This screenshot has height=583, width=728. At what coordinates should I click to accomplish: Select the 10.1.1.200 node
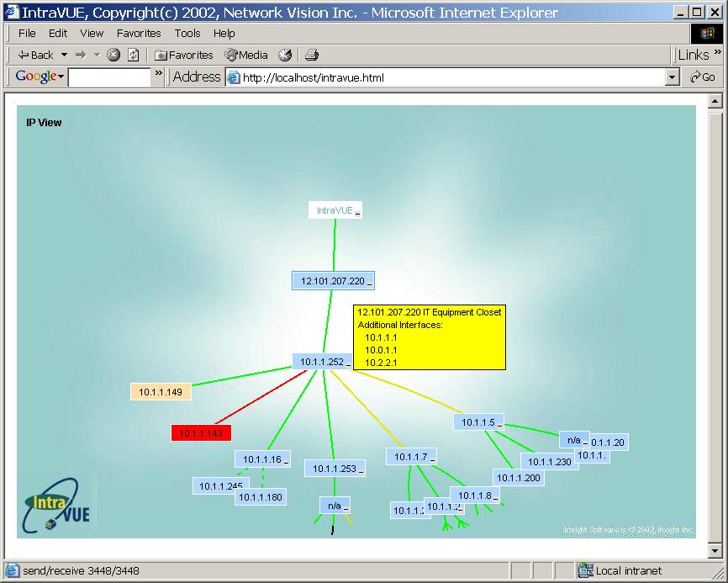tap(519, 478)
